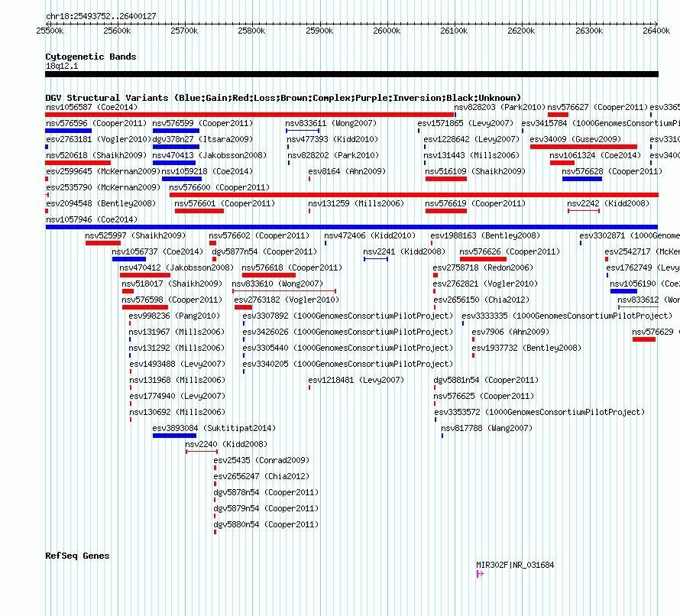The width and height of the screenshot is (680, 616).
Task: Click nsv576618 (Cooper2011) label
Action: [292, 267]
